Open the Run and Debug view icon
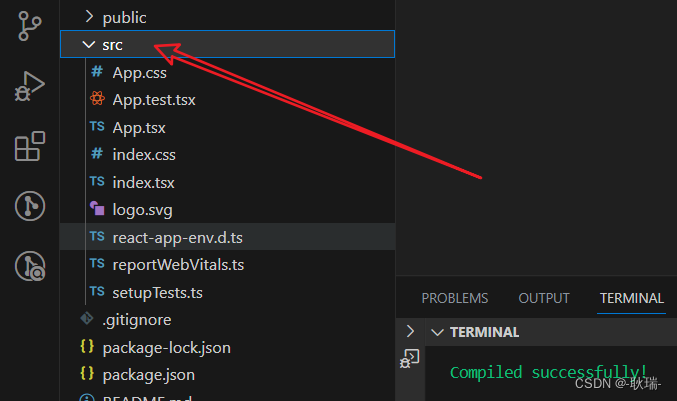This screenshot has height=401, width=677. [x=29, y=86]
